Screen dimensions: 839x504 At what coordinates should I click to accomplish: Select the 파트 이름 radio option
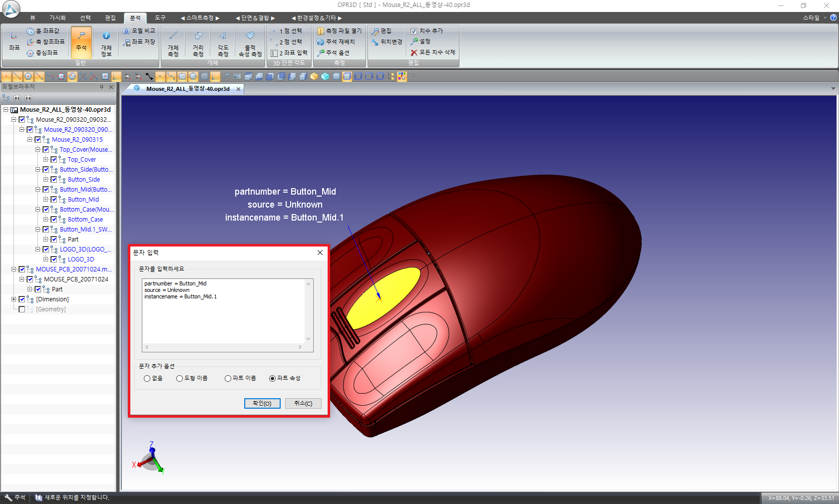(228, 379)
